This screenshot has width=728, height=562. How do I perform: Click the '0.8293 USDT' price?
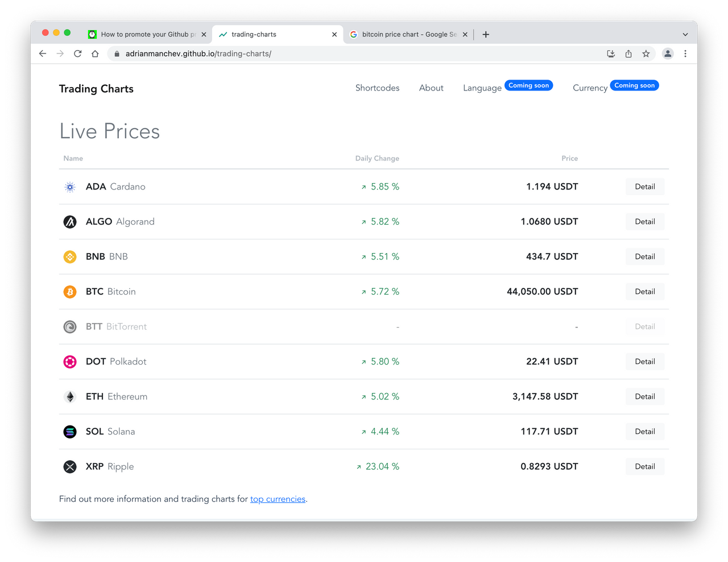pyautogui.click(x=549, y=466)
